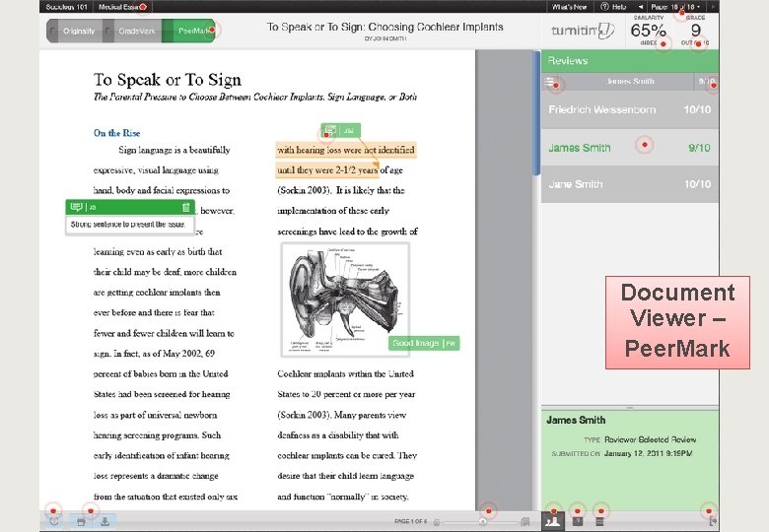Select Friedrich Weissenborn's review
The height and width of the screenshot is (532, 769).
click(x=630, y=109)
